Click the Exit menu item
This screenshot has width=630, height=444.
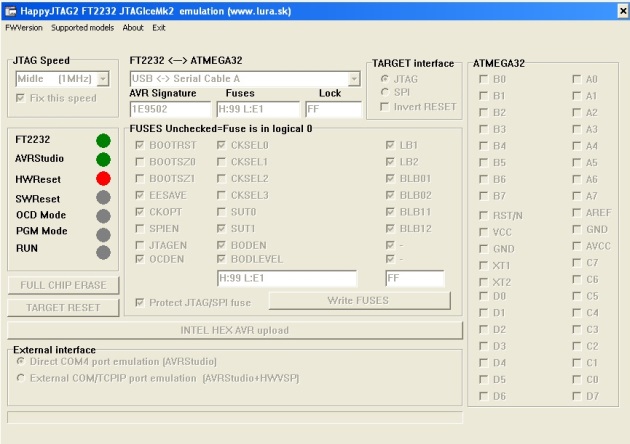[x=159, y=28]
